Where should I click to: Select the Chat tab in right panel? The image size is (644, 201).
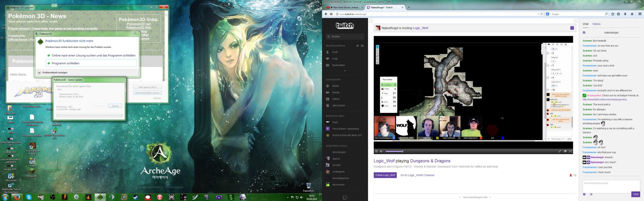pyautogui.click(x=585, y=24)
